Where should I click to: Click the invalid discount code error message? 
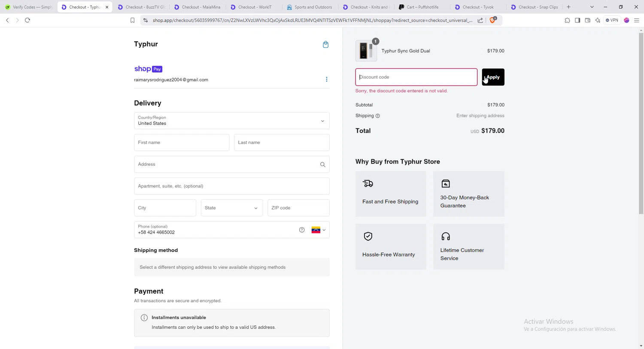coord(401,91)
